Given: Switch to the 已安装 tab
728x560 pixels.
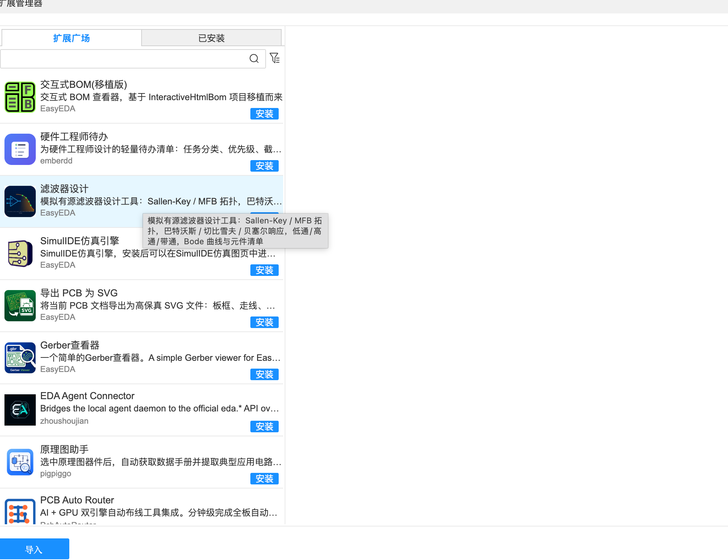Looking at the screenshot, I should [x=211, y=38].
